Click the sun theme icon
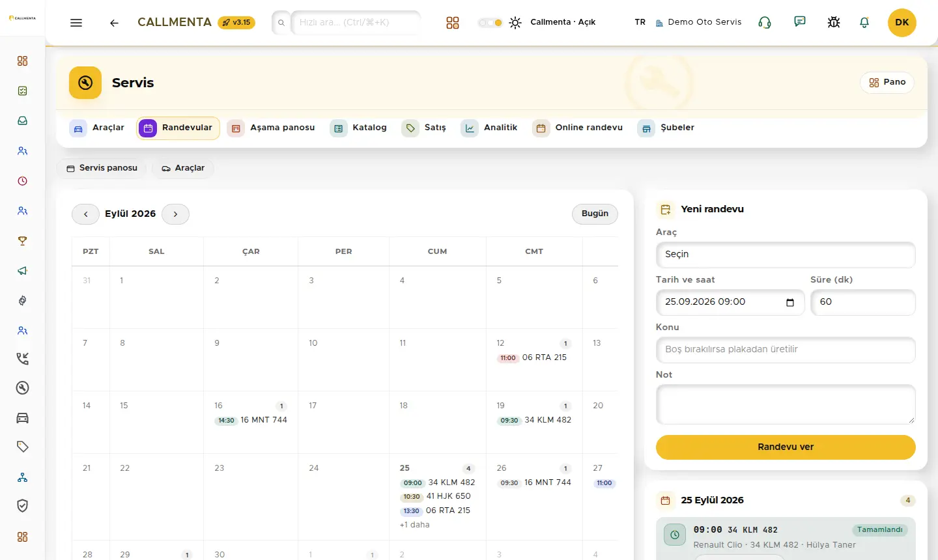This screenshot has width=938, height=560. [x=515, y=23]
